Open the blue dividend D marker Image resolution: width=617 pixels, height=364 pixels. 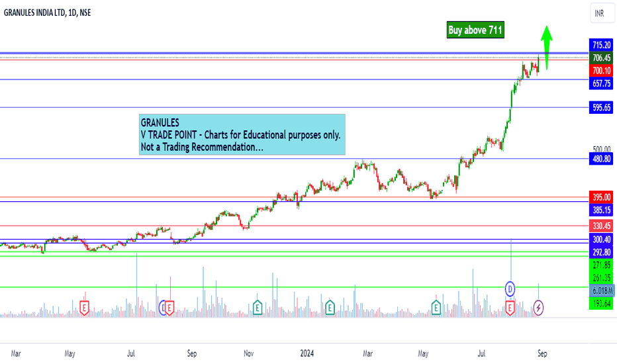click(510, 290)
